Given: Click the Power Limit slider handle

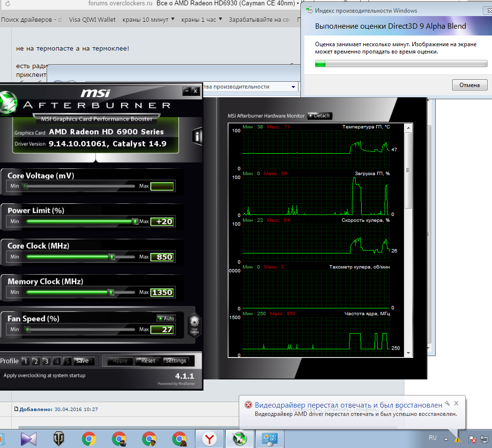Looking at the screenshot, I should 135,221.
